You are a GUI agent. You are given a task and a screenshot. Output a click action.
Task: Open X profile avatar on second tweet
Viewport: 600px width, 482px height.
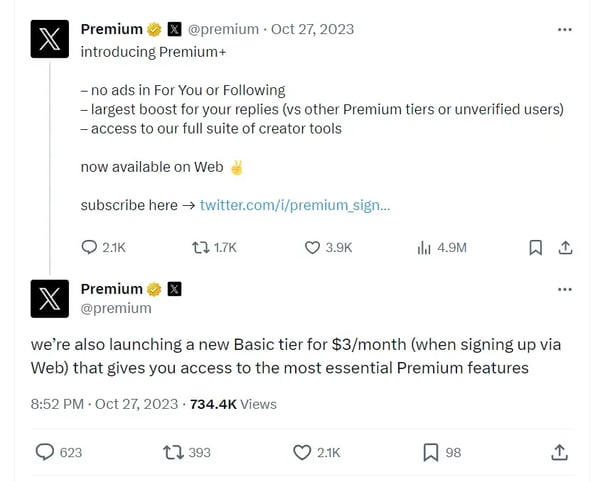pyautogui.click(x=49, y=298)
